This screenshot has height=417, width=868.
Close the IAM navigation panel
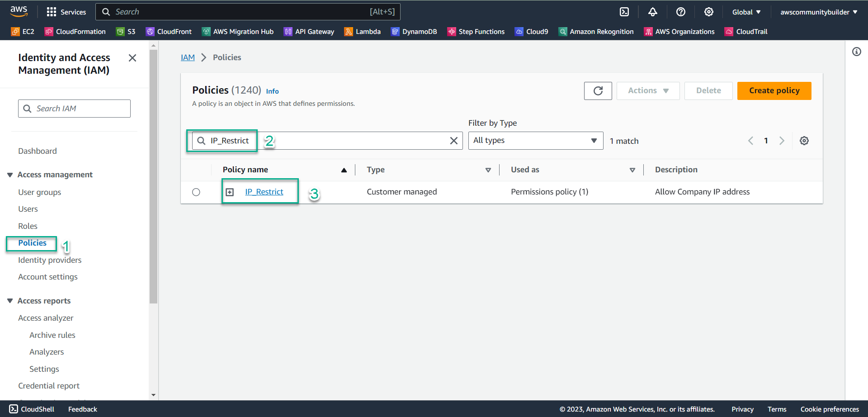132,58
